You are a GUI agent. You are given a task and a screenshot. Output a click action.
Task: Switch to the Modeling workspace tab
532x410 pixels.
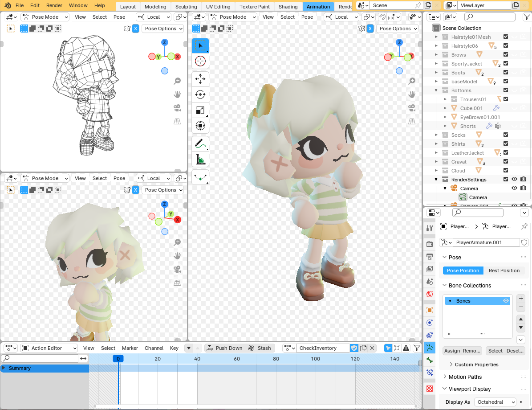pyautogui.click(x=155, y=6)
